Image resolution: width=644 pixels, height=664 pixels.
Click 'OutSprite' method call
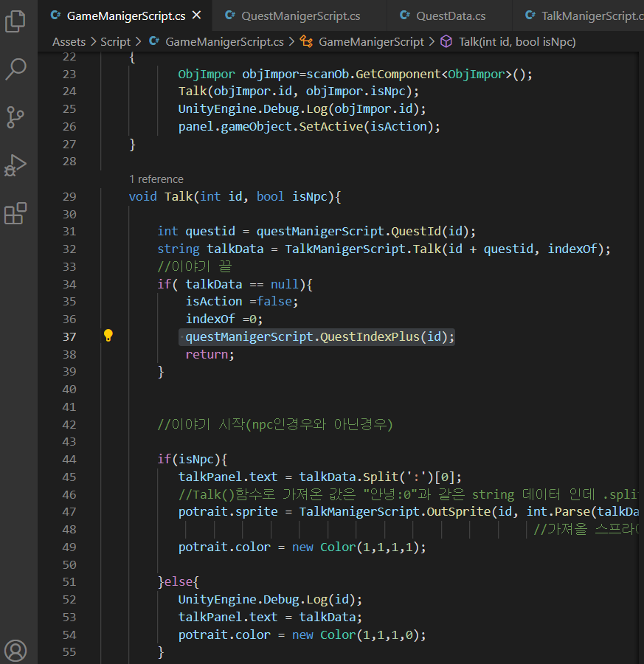click(x=459, y=511)
